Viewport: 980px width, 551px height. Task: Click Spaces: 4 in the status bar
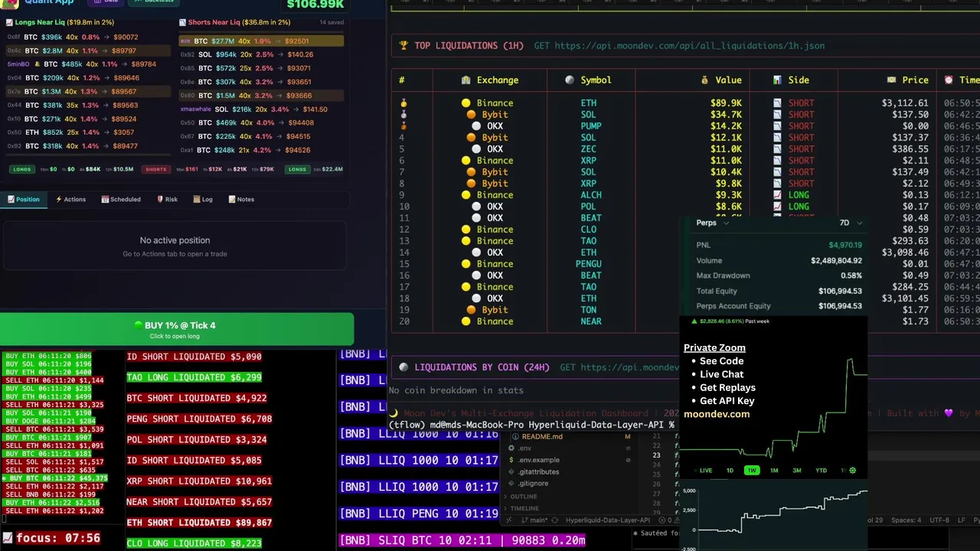click(x=906, y=520)
